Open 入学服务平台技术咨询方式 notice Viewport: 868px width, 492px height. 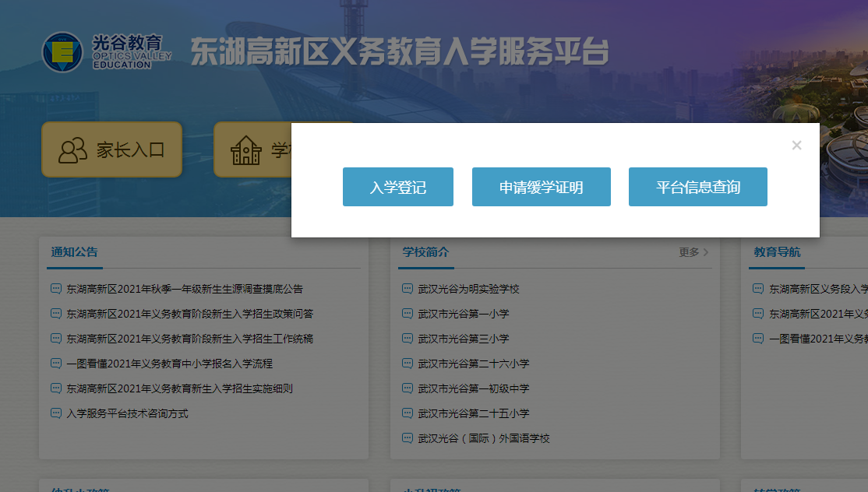pyautogui.click(x=127, y=413)
